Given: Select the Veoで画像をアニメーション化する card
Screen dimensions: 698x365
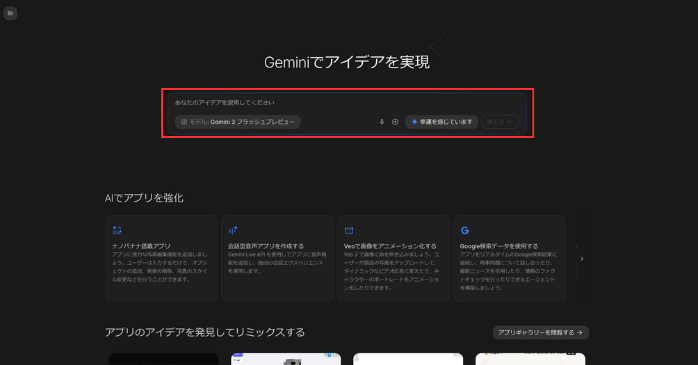Looking at the screenshot, I should (393, 259).
